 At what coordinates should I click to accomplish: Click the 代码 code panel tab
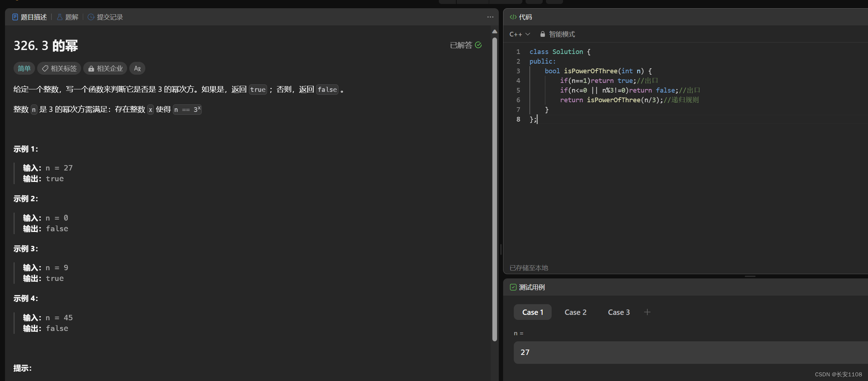(521, 17)
